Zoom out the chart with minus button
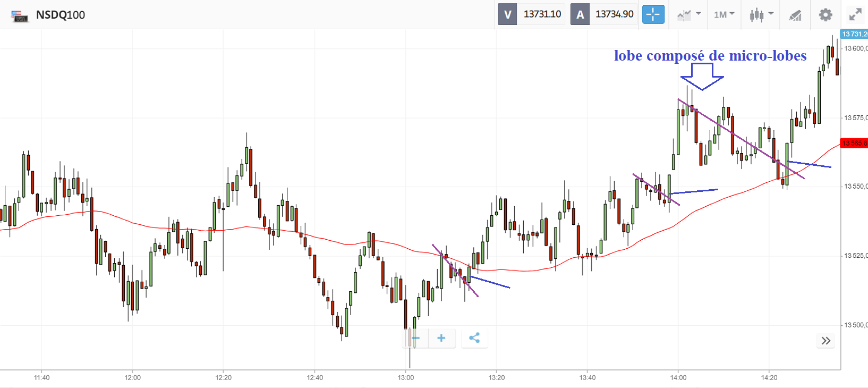868x388 pixels. [x=415, y=338]
